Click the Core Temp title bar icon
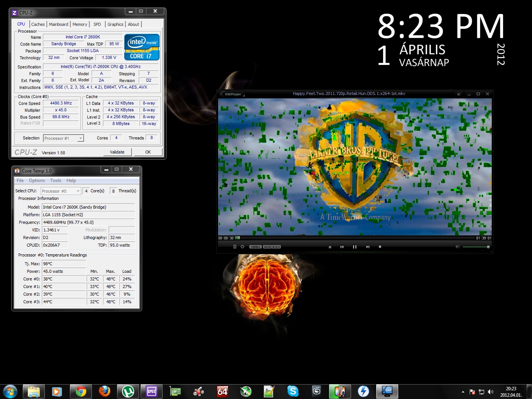Viewport: 532px width, 399px height. pos(17,171)
